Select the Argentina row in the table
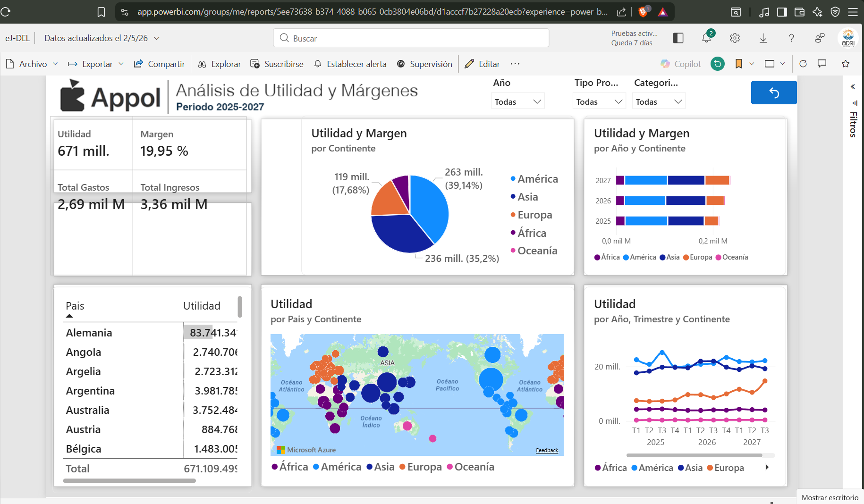This screenshot has width=864, height=504. coord(151,391)
